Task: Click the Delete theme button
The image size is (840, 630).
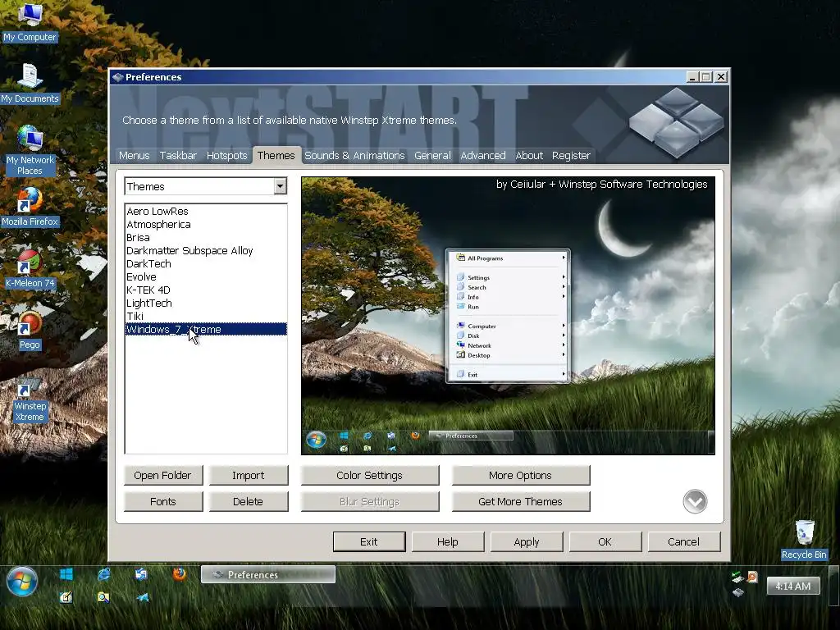Action: [248, 501]
